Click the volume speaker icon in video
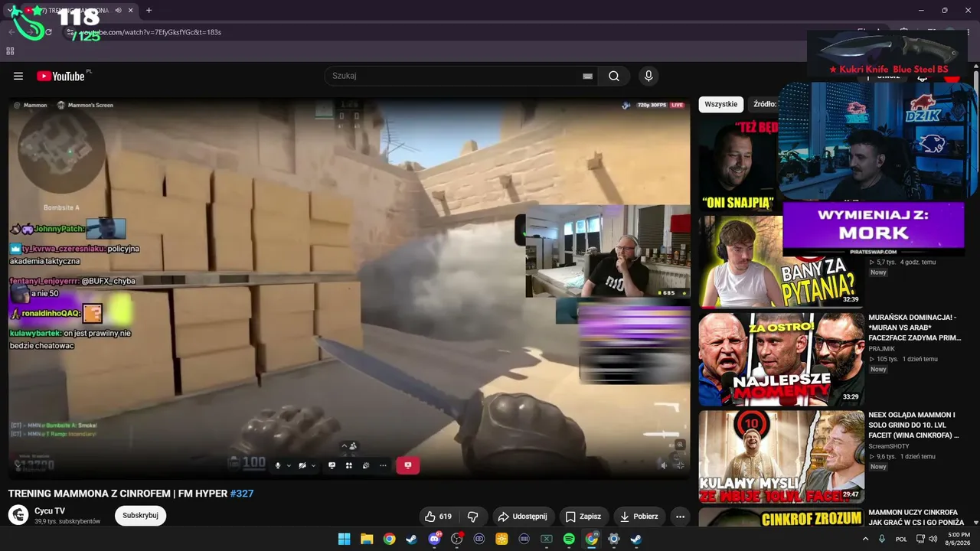 click(x=665, y=465)
